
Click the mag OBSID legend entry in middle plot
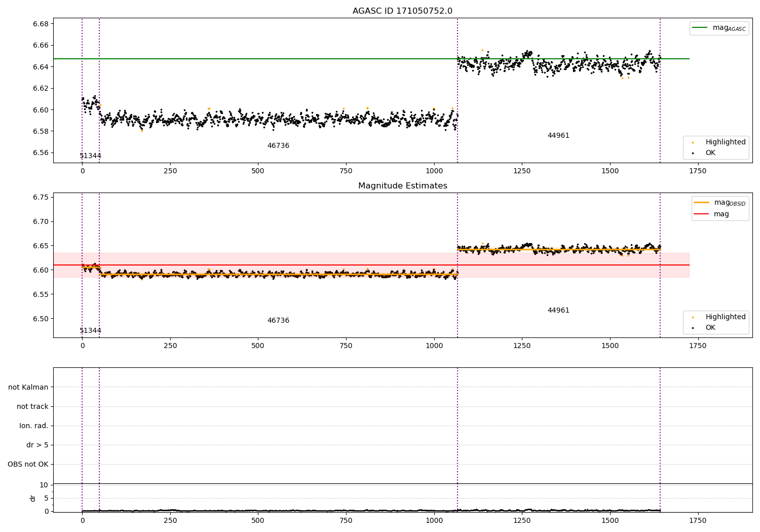pos(719,203)
